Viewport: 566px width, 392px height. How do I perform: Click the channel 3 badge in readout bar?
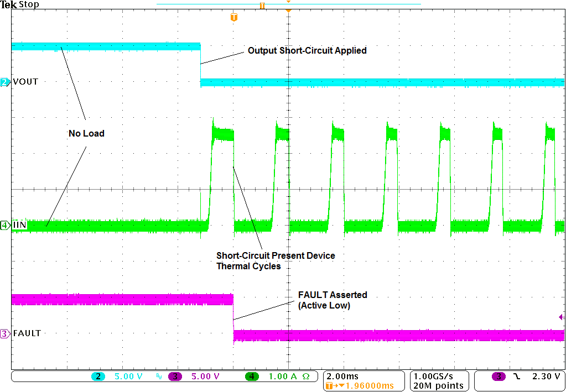(175, 377)
